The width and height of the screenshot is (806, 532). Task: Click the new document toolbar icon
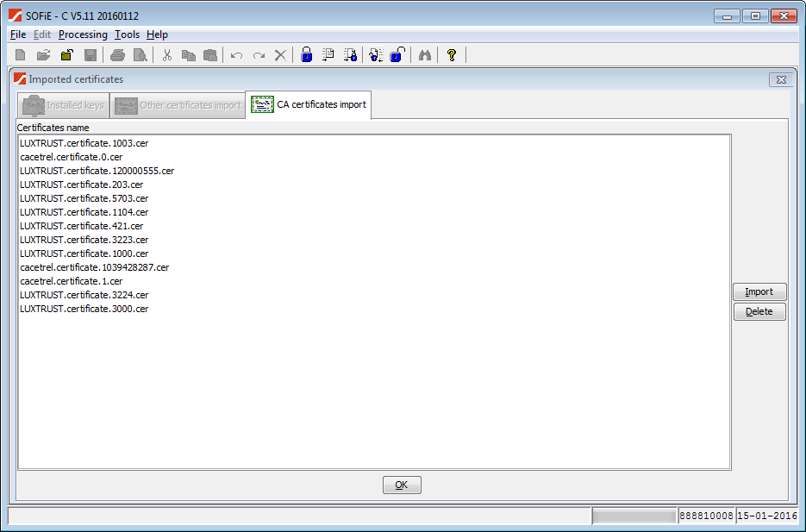21,55
